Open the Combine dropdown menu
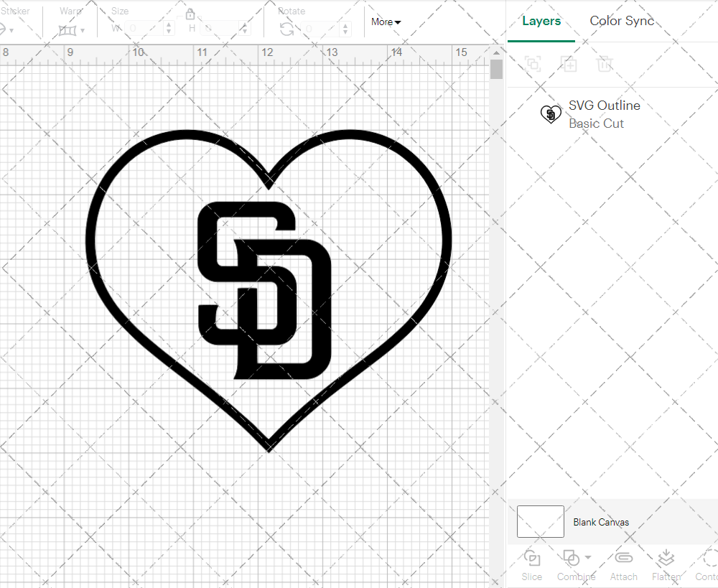The height and width of the screenshot is (588, 718). click(588, 558)
